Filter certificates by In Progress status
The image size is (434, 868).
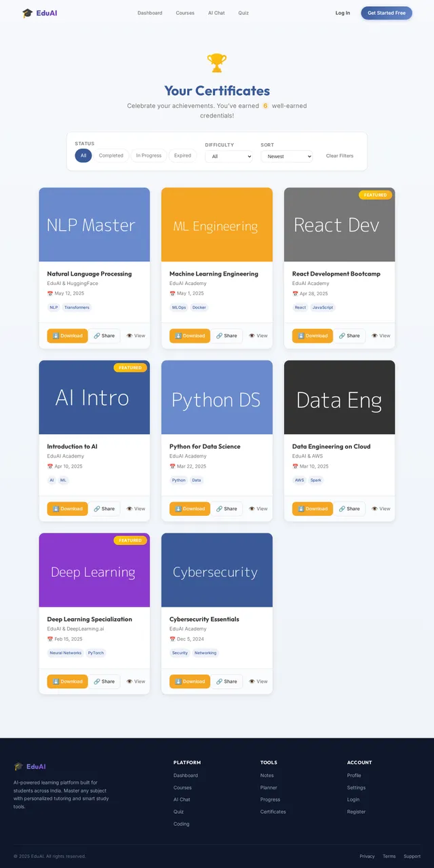click(x=149, y=155)
